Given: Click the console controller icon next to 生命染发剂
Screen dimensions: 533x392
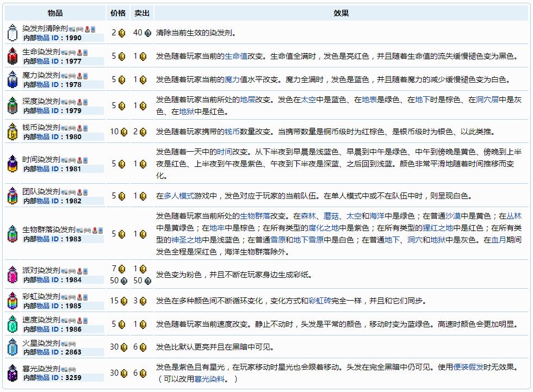Looking at the screenshot, I should (72, 53).
